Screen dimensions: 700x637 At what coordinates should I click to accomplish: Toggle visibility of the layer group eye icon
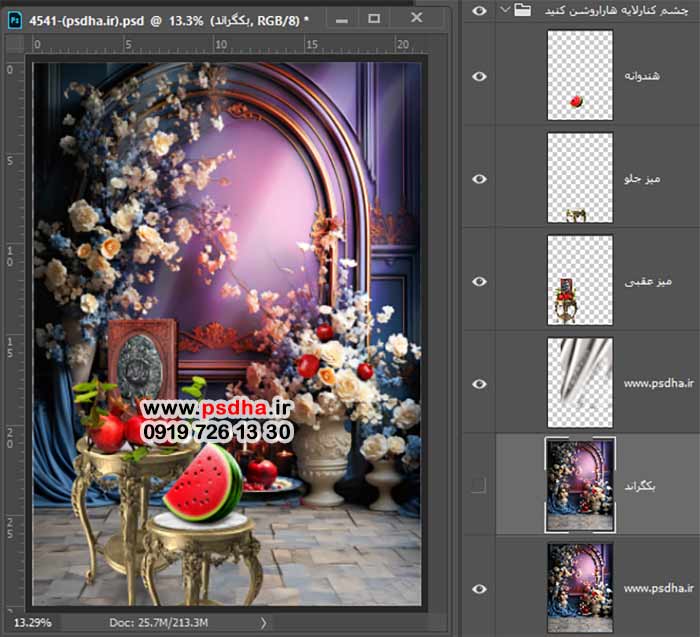(479, 10)
